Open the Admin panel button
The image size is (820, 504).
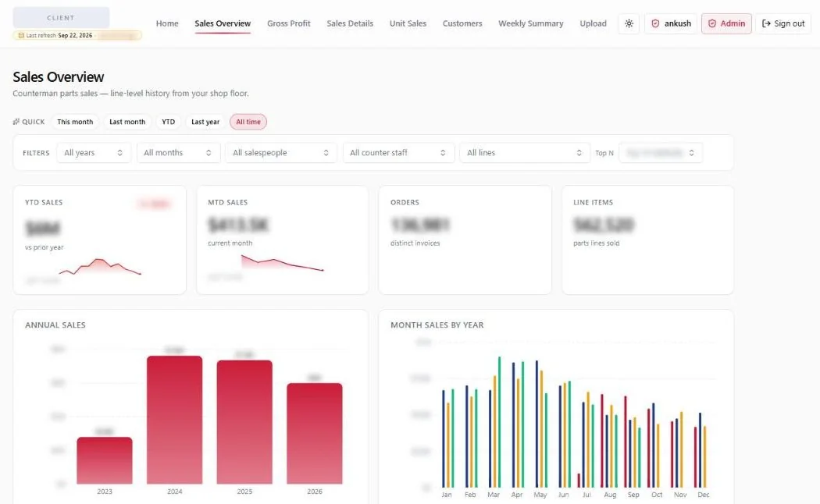[726, 23]
